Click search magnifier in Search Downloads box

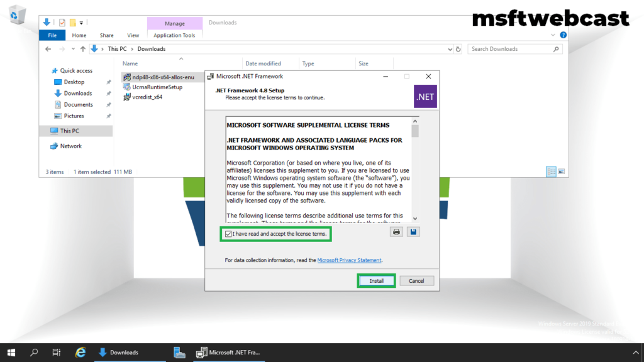556,49
